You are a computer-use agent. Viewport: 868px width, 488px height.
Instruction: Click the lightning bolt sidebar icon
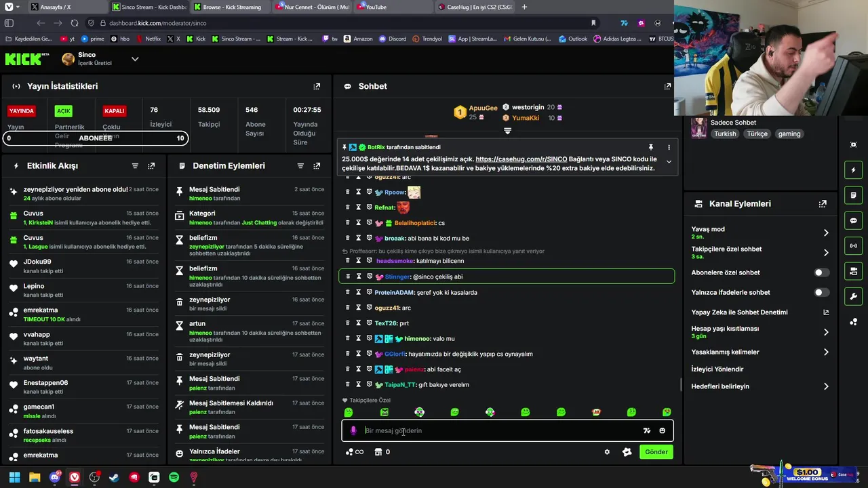pos(853,169)
